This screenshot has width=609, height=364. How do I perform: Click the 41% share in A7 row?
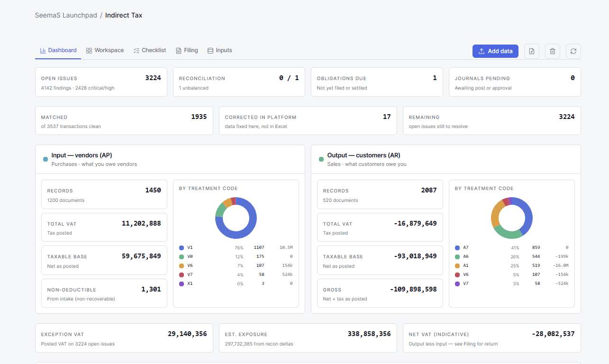point(515,248)
